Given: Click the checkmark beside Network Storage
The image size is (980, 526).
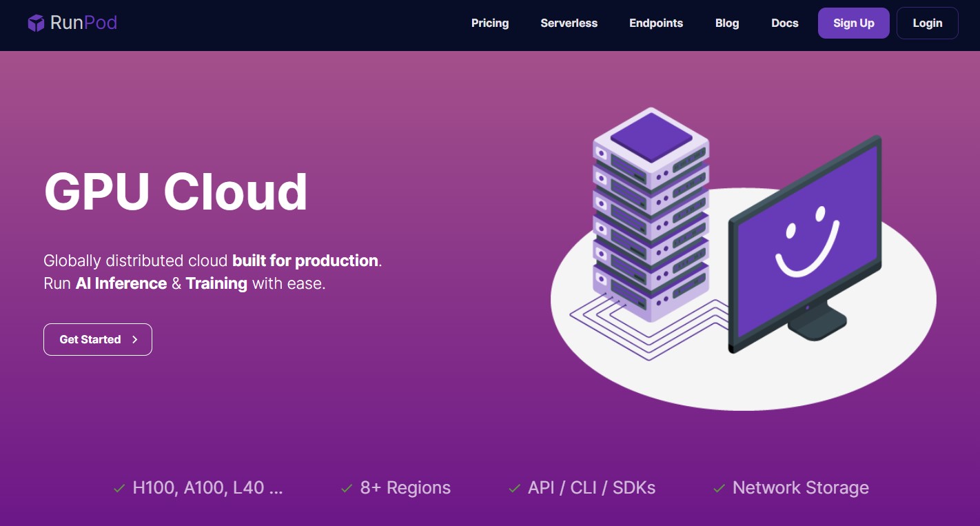Looking at the screenshot, I should click(x=719, y=488).
